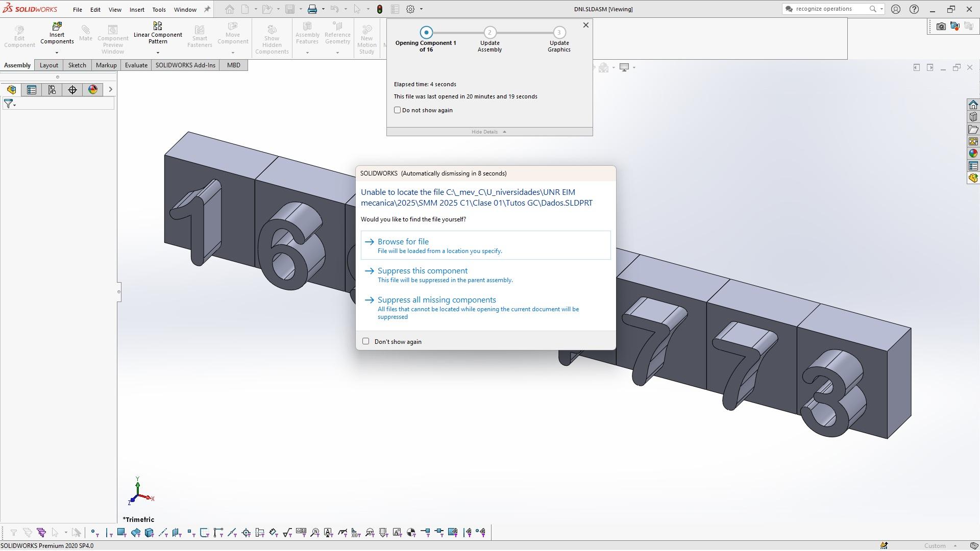Image resolution: width=980 pixels, height=551 pixels.
Task: Switch to the Evaluate tab
Action: [136, 65]
